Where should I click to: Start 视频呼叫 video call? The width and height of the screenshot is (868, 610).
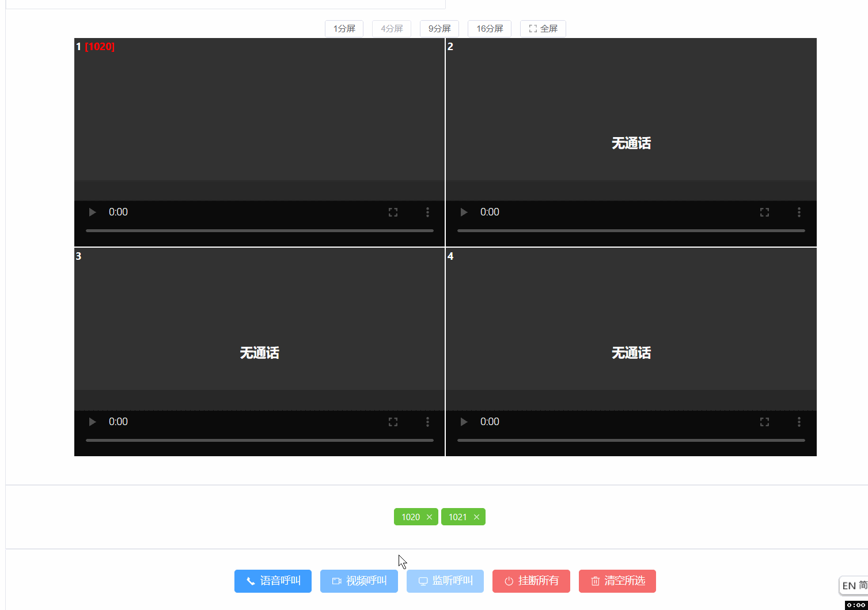(x=359, y=581)
